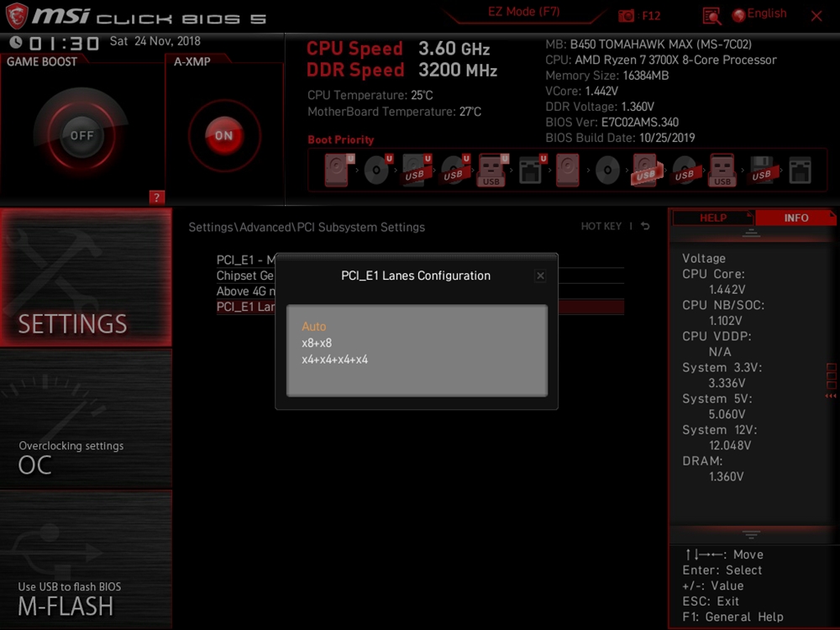840x630 pixels.
Task: Select the UEFI USB CD/DVD boot icon
Action: tap(454, 170)
